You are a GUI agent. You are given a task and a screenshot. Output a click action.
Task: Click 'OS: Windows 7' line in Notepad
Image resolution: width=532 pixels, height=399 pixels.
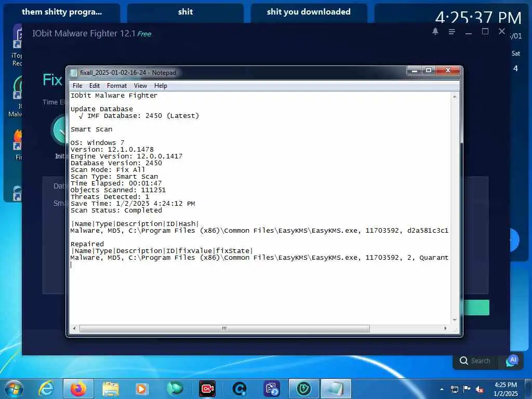pos(97,143)
